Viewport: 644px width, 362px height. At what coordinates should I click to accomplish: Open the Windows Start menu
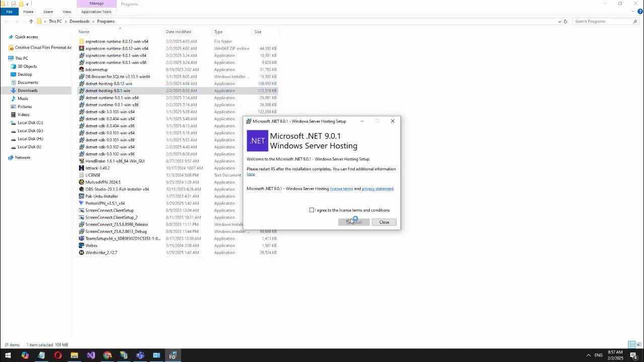pyautogui.click(x=8, y=355)
